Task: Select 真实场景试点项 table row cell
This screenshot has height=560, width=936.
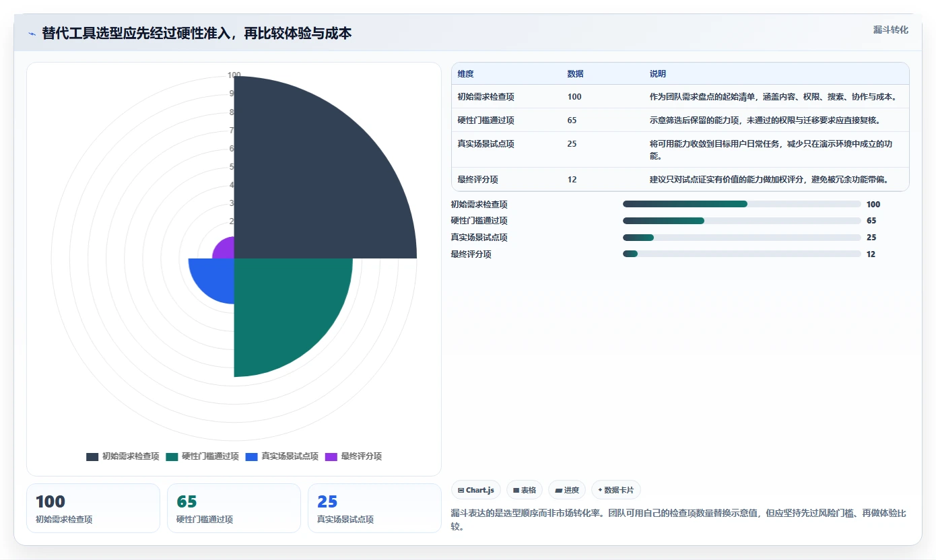Action: click(x=486, y=144)
